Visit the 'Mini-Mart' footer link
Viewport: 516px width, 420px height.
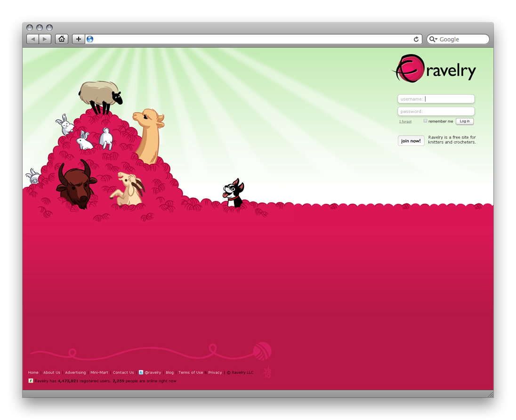point(99,372)
